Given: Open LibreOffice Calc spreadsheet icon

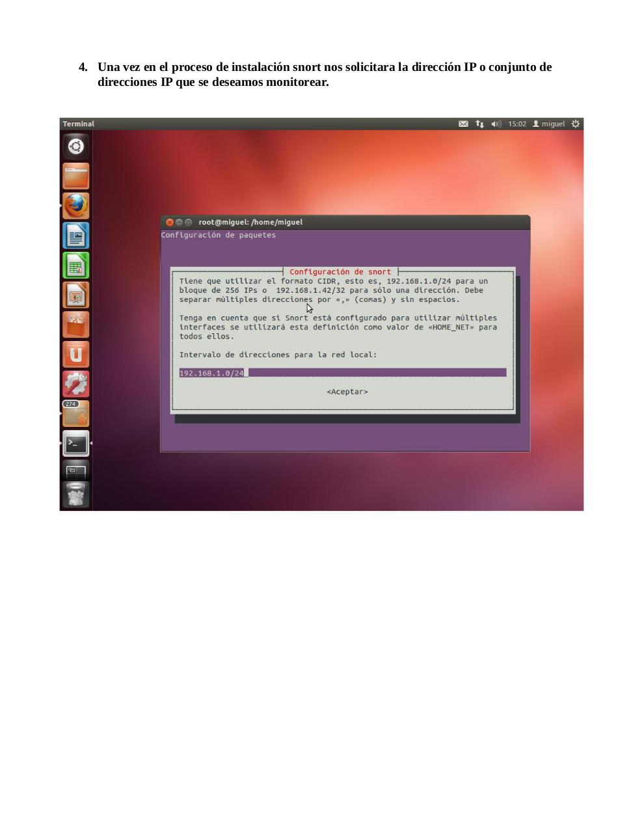Looking at the screenshot, I should click(x=76, y=266).
